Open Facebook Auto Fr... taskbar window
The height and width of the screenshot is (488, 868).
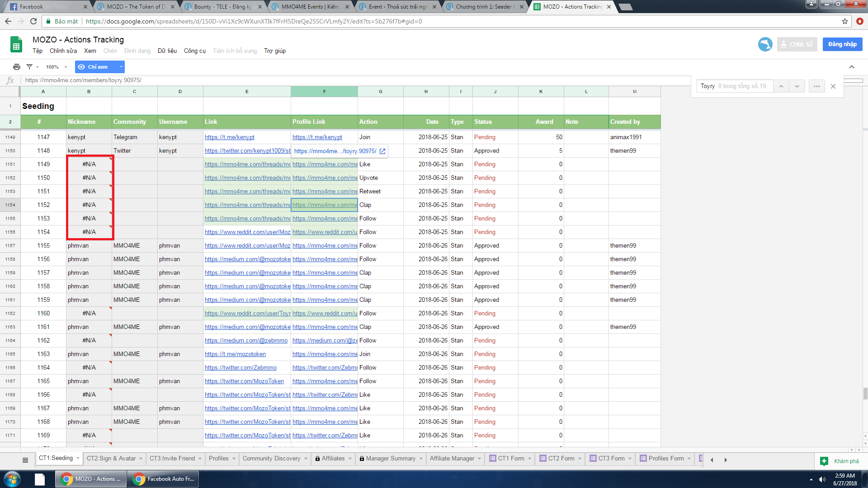(x=163, y=479)
